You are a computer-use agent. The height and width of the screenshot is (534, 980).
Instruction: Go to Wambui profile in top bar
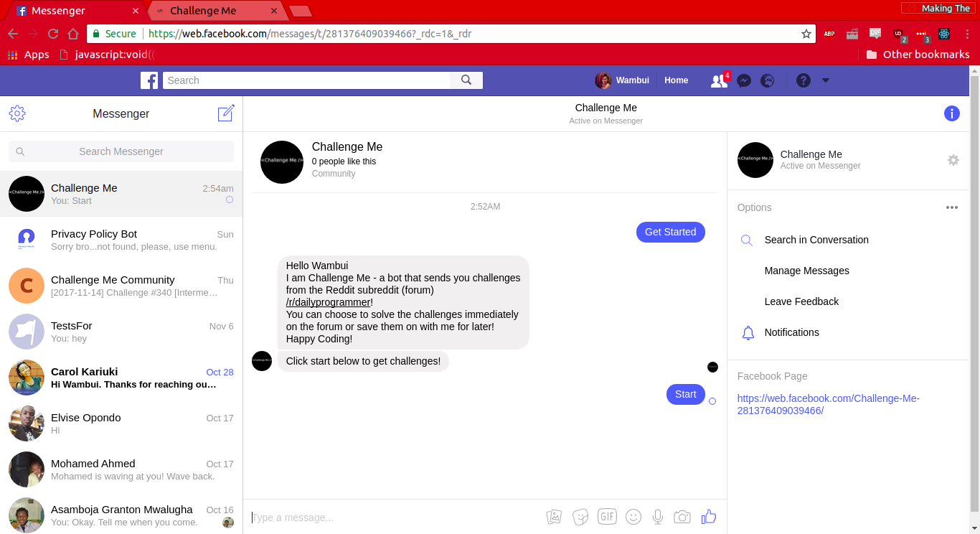coord(622,80)
